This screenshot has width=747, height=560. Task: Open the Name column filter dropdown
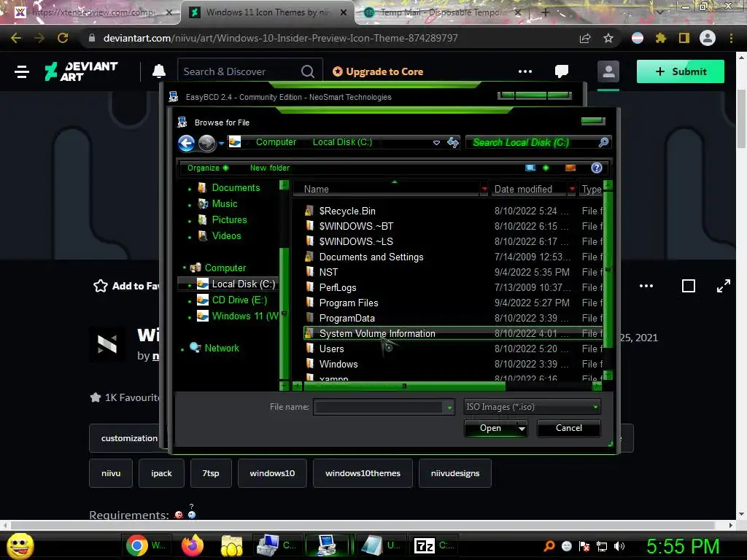coord(484,189)
